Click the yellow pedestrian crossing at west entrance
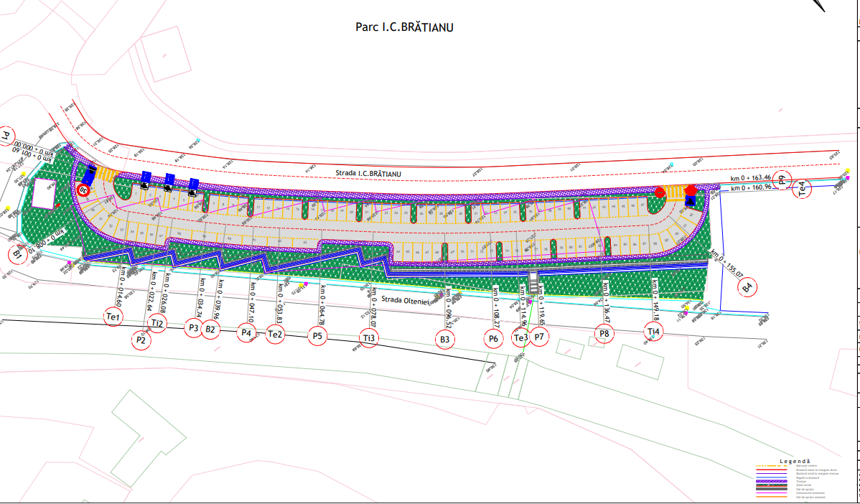860x504 pixels. point(107,174)
